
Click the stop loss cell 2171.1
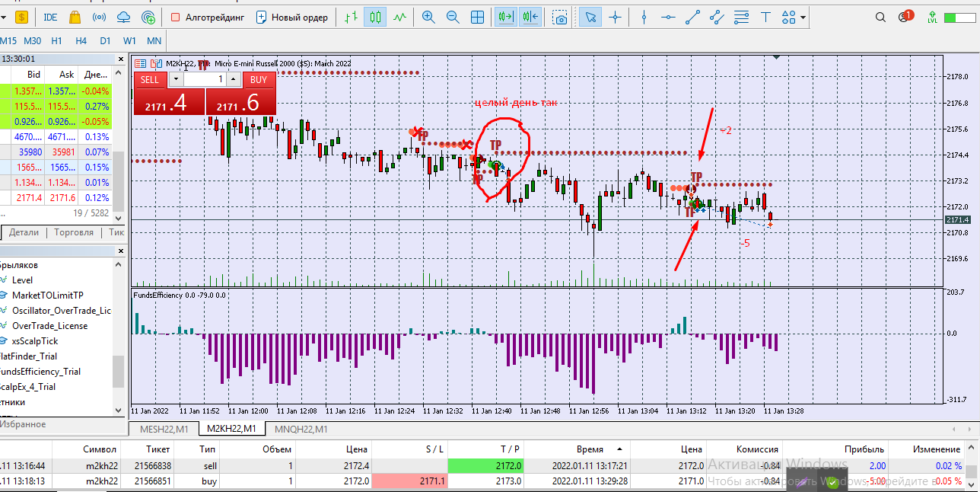point(409,481)
